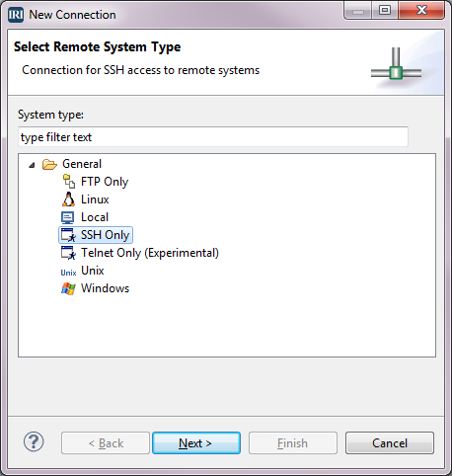Click the IRI application icon in title bar
This screenshot has height=476, width=452.
point(16,15)
